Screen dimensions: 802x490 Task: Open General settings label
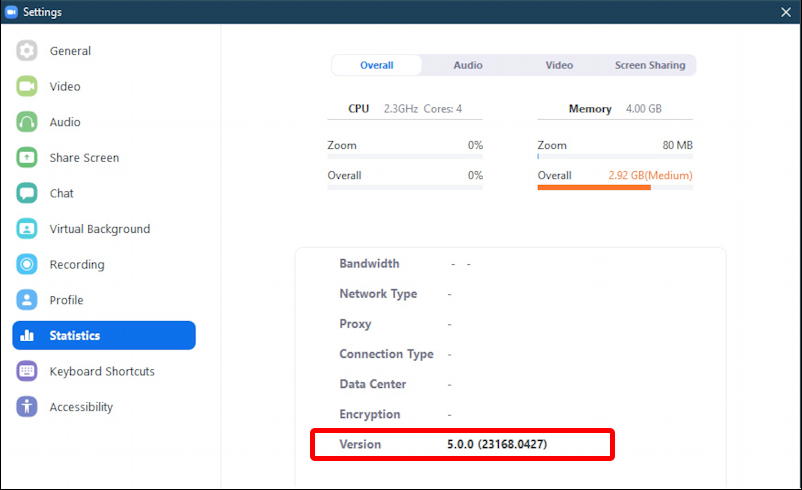pyautogui.click(x=70, y=51)
